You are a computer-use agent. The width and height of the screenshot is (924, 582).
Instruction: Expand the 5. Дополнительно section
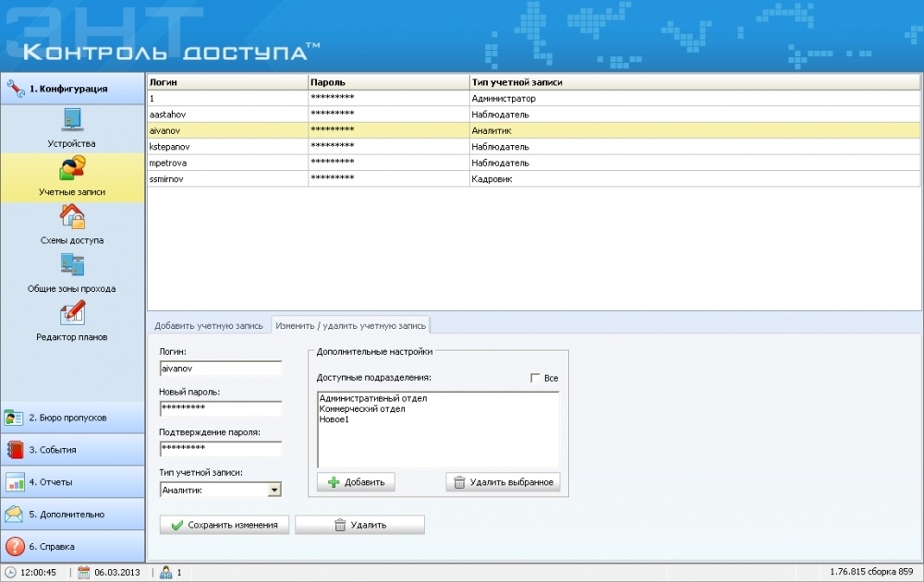point(72,514)
